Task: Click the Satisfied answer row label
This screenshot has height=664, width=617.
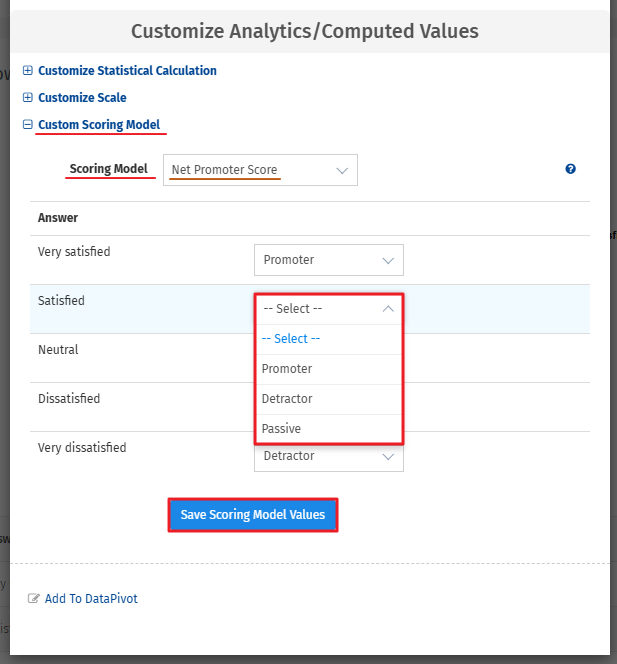Action: point(61,301)
